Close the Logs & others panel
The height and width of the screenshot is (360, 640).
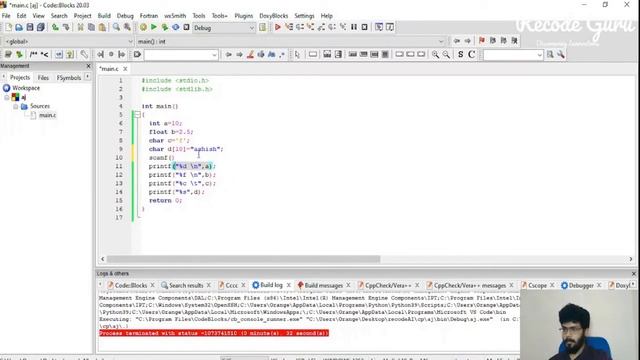point(633,273)
